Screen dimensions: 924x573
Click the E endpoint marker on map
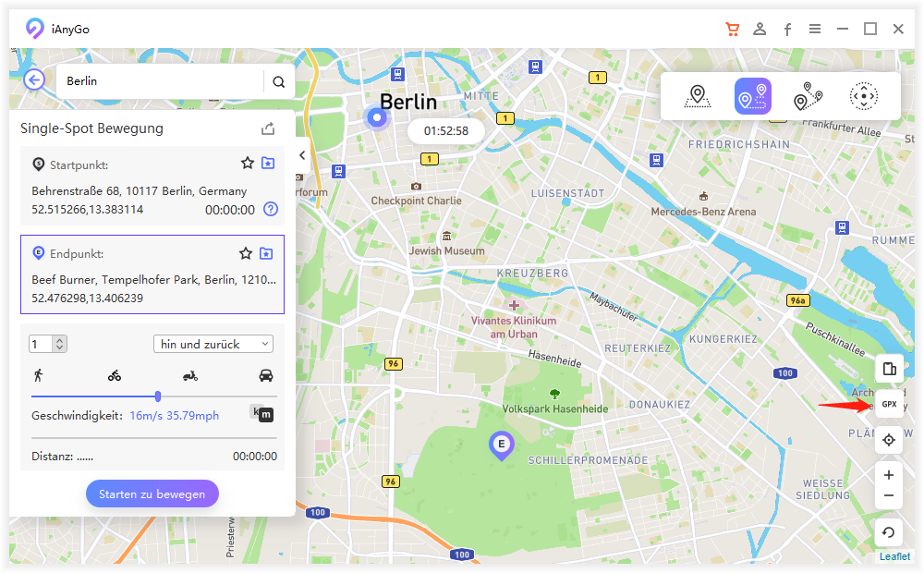(502, 445)
